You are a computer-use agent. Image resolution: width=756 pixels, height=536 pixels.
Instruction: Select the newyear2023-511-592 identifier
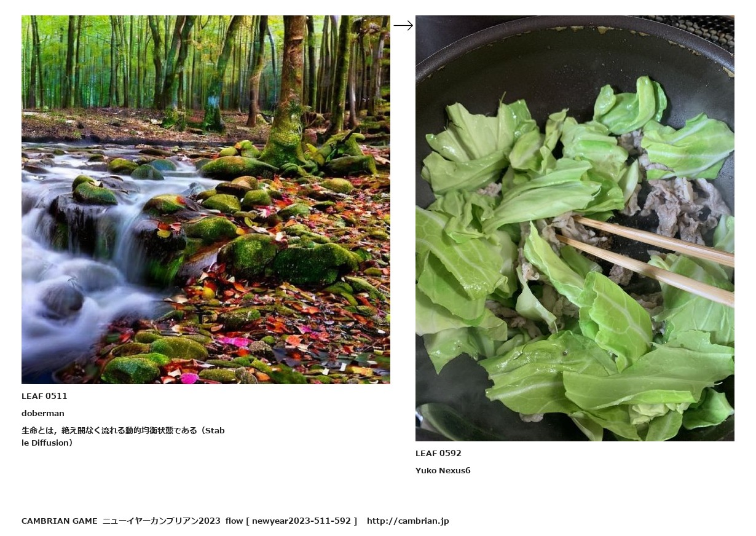click(301, 521)
